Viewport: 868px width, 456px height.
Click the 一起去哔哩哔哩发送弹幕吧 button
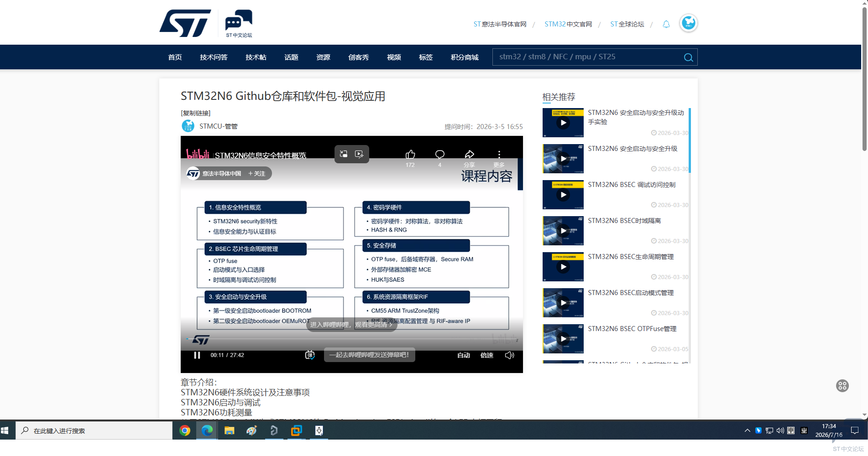[x=369, y=355]
